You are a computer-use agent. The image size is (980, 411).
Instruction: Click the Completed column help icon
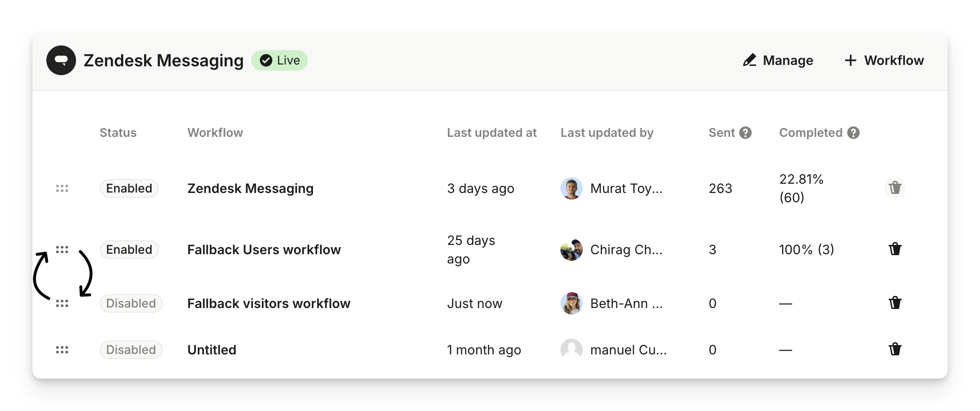click(x=853, y=133)
